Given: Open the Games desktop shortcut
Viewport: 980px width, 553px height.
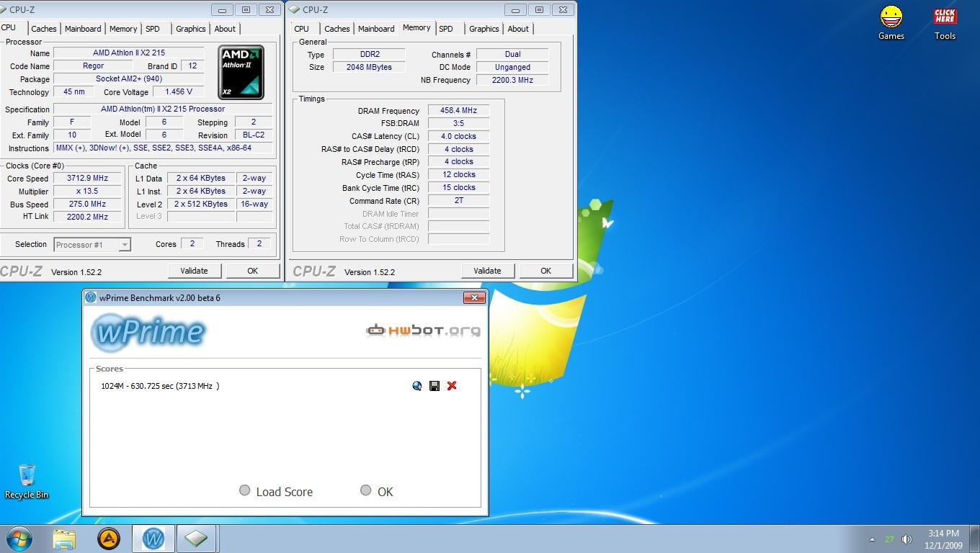Looking at the screenshot, I should point(891,23).
